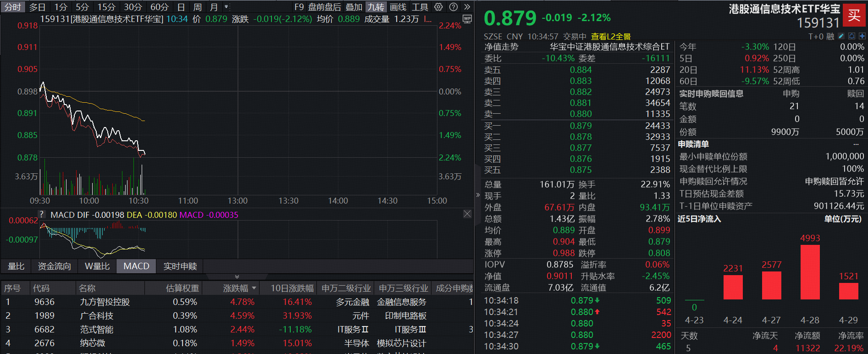Collapse panel via chevron below indicator tabs
This screenshot has height=354, width=868.
[x=237, y=277]
